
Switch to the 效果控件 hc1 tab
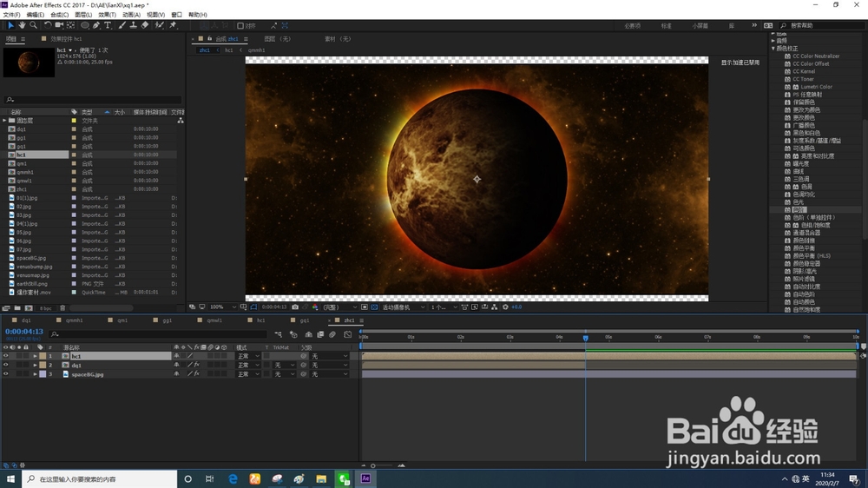point(66,39)
